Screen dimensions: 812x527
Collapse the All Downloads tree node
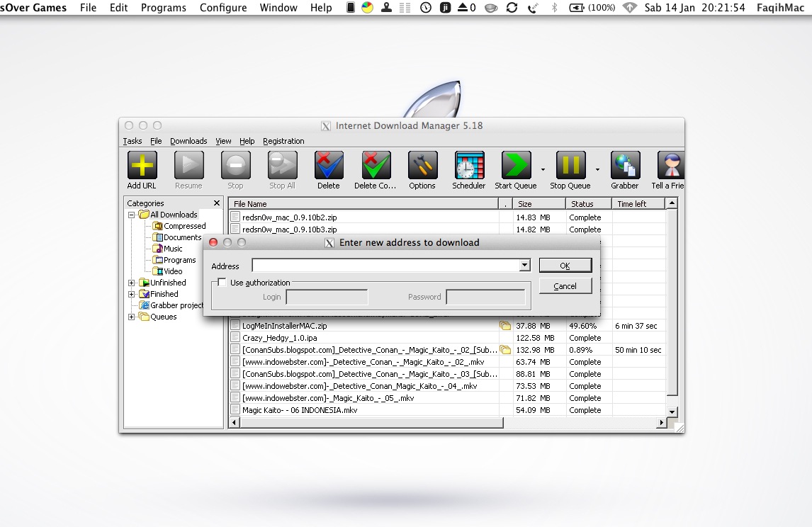pos(132,215)
